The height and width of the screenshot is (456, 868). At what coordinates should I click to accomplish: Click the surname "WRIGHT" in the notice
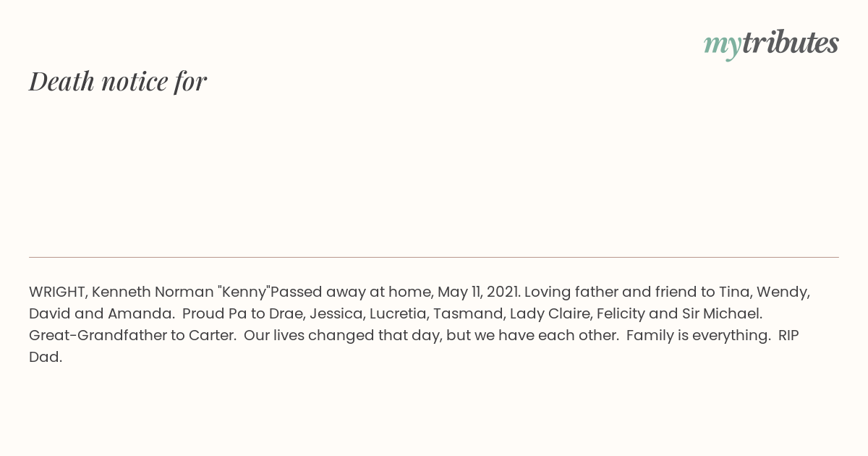coord(59,292)
